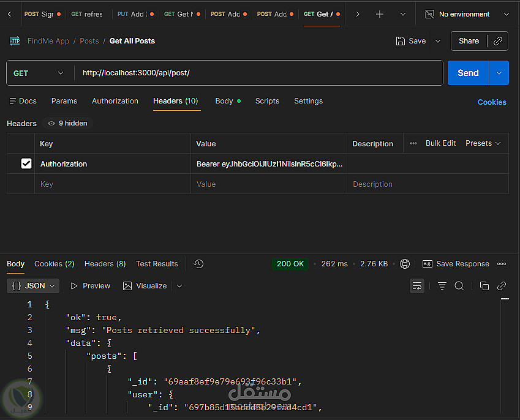Image resolution: width=520 pixels, height=420 pixels.
Task: Uncheck the Authorization header checkbox
Action: pos(26,163)
